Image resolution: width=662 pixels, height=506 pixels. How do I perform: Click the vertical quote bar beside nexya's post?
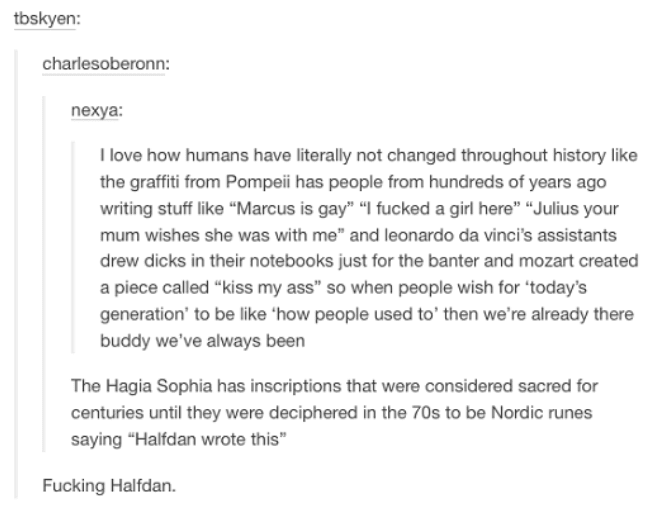click(73, 247)
